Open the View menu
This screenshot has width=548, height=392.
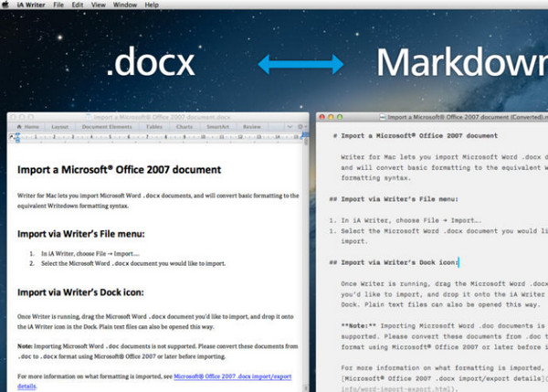[x=99, y=5]
